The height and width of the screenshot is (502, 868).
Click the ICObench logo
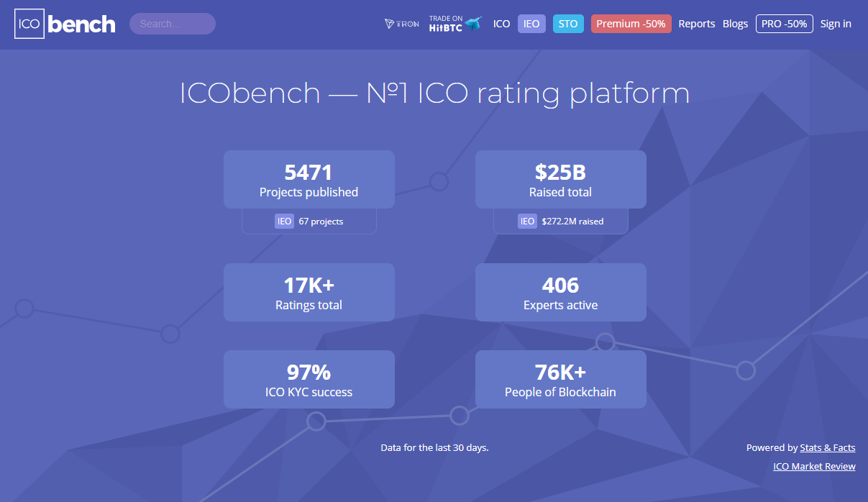click(63, 24)
